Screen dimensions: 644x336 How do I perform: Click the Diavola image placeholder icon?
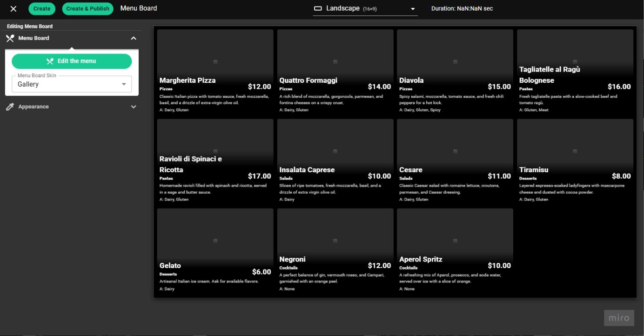coord(455,61)
